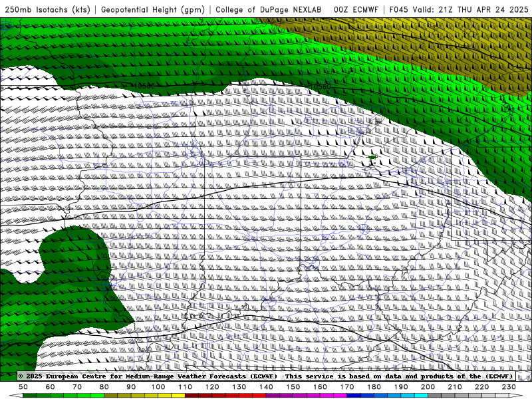Click the dark gray swatch below 200
This screenshot has width=532, height=399.
pyautogui.click(x=435, y=396)
